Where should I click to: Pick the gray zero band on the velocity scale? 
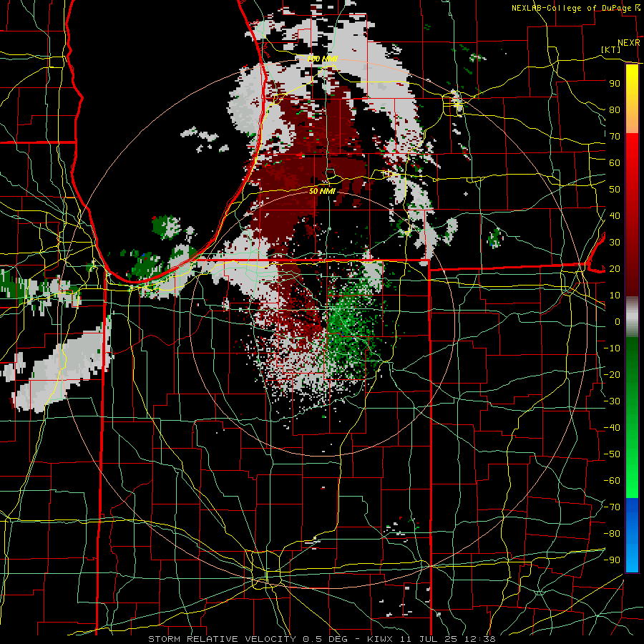[632, 316]
